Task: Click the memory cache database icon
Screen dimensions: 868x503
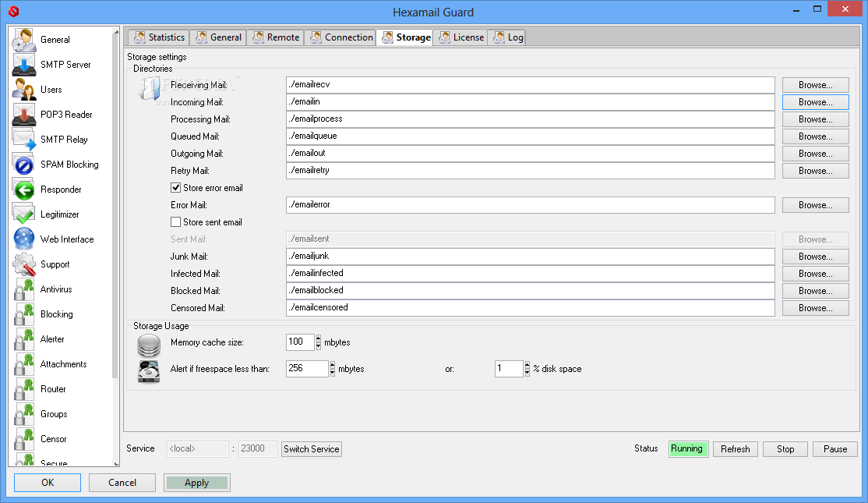Action: (x=149, y=345)
